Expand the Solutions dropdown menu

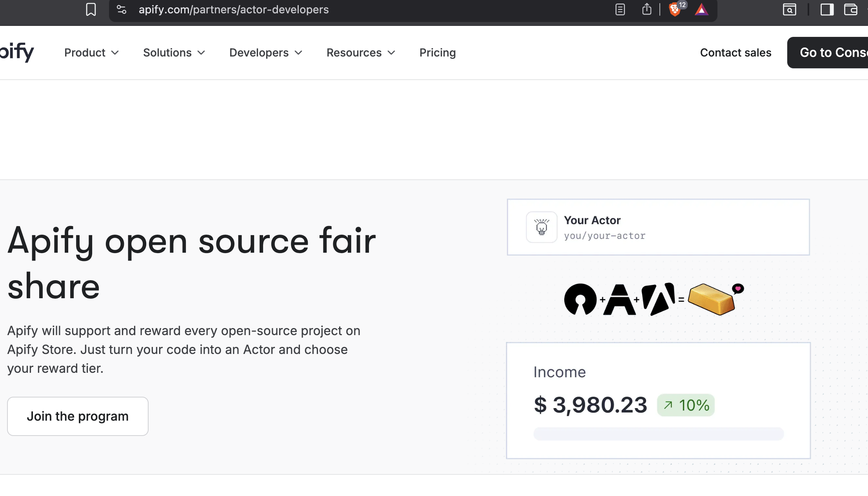tap(174, 53)
